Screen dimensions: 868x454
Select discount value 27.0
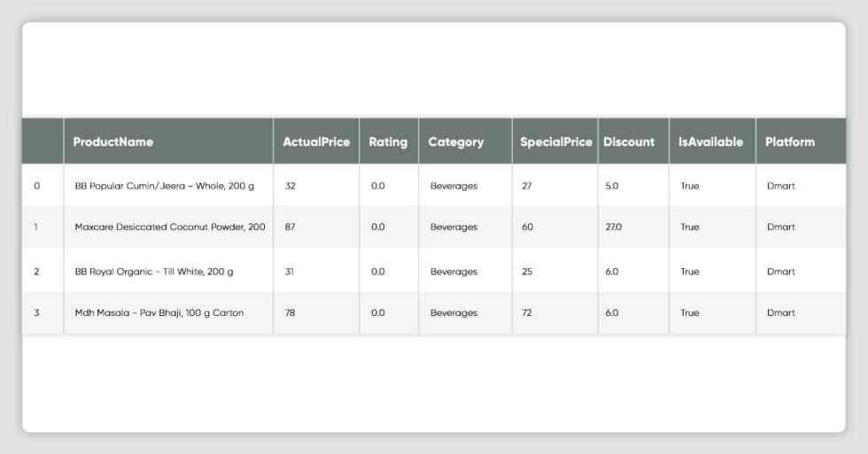pos(613,227)
